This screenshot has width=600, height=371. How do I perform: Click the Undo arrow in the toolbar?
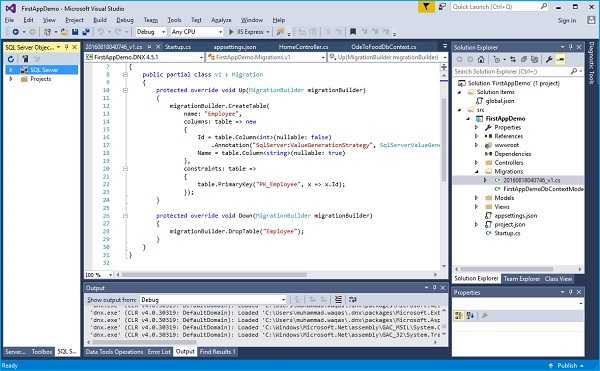[x=101, y=32]
